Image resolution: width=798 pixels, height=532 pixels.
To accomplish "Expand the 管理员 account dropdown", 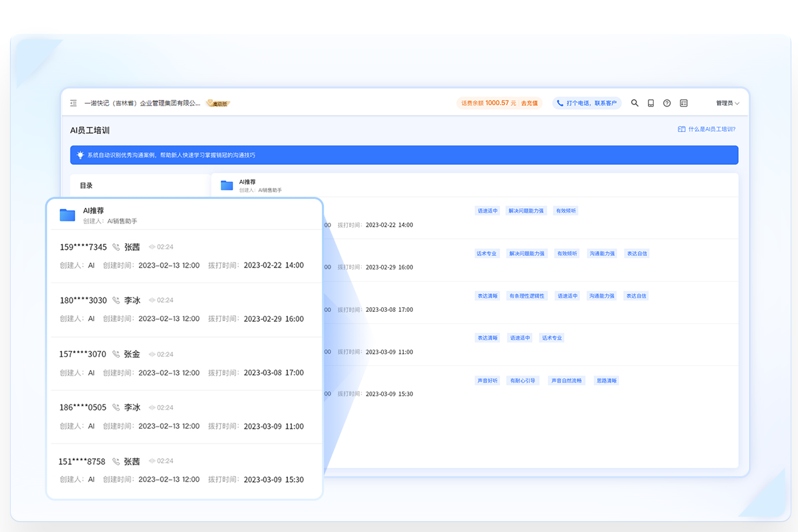I will [x=728, y=103].
